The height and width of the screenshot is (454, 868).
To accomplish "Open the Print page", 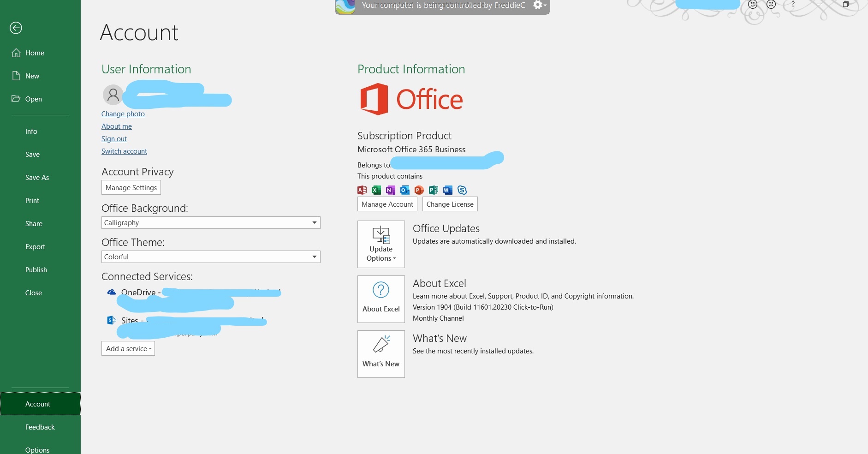I will click(x=40, y=201).
